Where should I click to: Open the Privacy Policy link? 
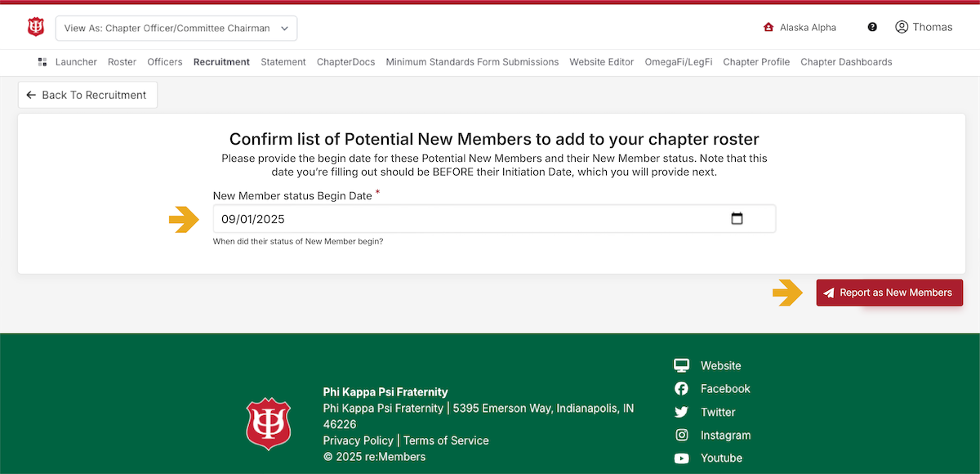tap(358, 440)
